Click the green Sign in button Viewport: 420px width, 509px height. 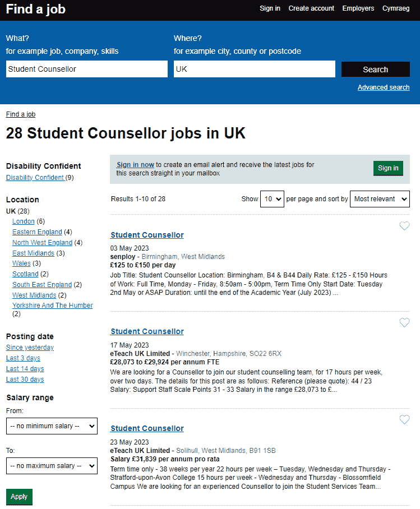click(388, 168)
